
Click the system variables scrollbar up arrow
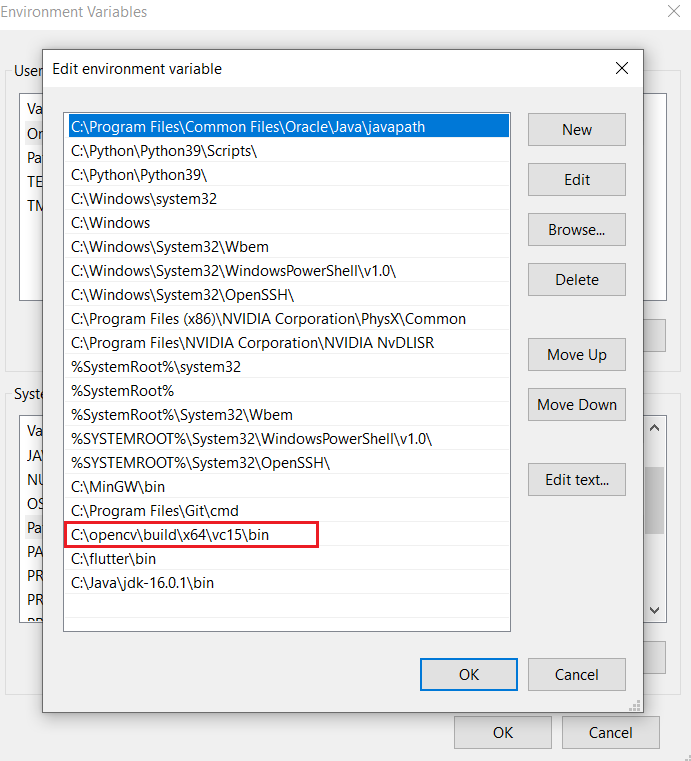click(x=655, y=428)
